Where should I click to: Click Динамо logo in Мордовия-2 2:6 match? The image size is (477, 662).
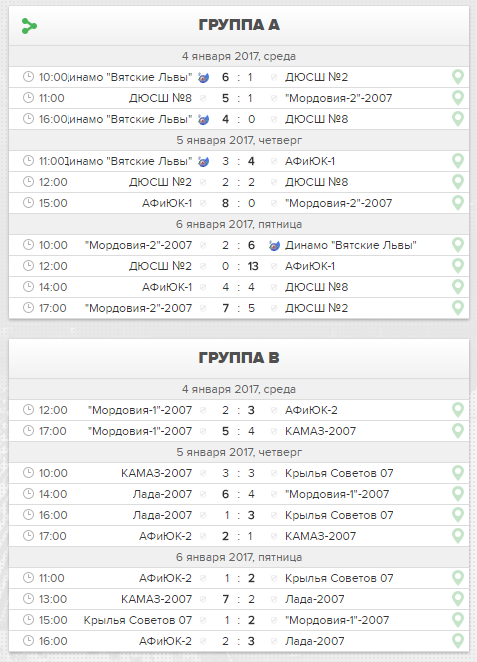click(274, 246)
